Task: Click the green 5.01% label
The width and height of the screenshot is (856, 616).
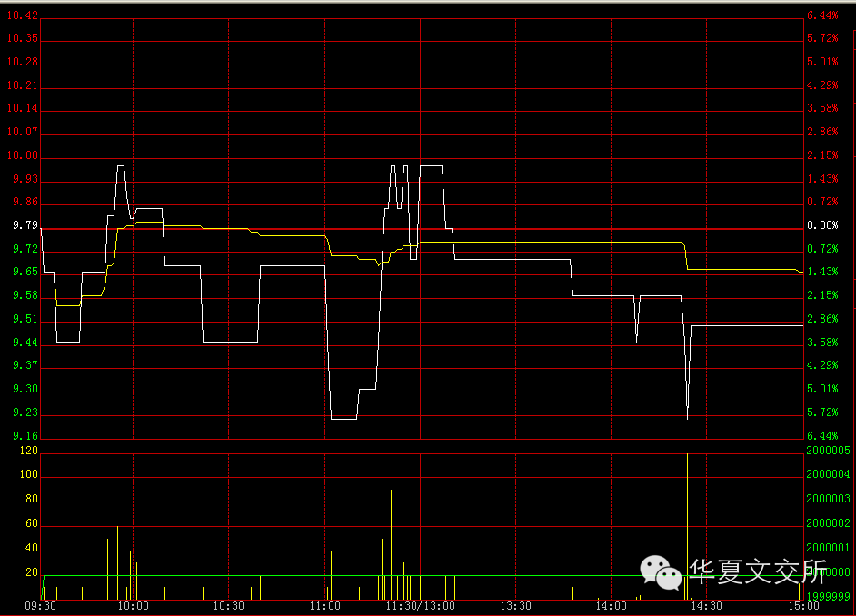Action: (x=822, y=389)
